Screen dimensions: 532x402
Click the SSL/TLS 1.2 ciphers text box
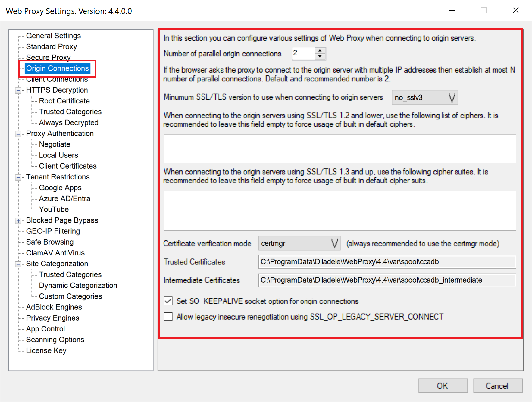point(340,149)
